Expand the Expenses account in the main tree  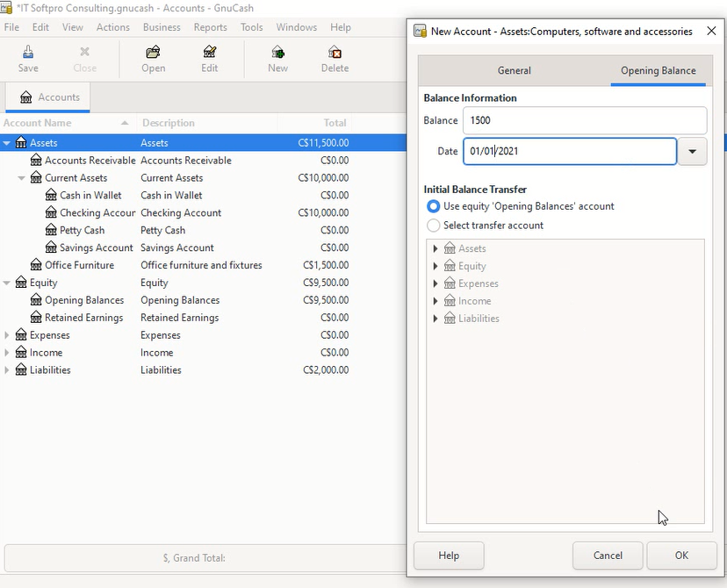pyautogui.click(x=7, y=335)
